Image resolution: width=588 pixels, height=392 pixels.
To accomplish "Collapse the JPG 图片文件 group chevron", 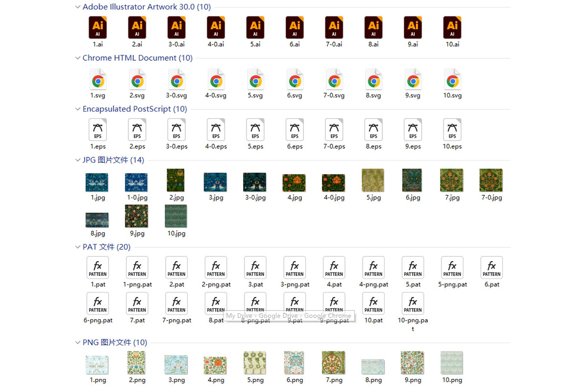I will click(x=78, y=160).
